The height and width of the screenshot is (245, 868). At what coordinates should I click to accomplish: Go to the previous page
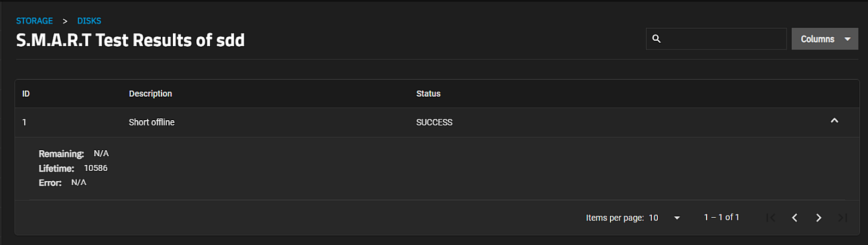point(795,218)
